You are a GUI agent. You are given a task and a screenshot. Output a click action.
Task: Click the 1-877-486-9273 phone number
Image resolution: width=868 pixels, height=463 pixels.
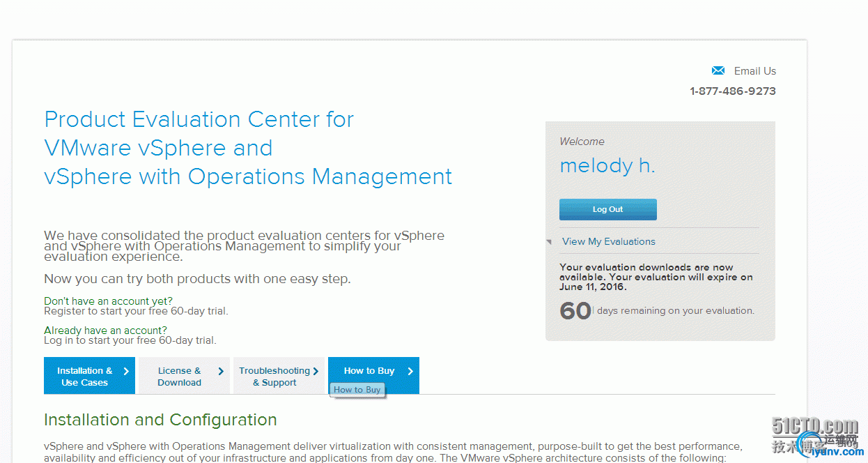click(x=732, y=91)
